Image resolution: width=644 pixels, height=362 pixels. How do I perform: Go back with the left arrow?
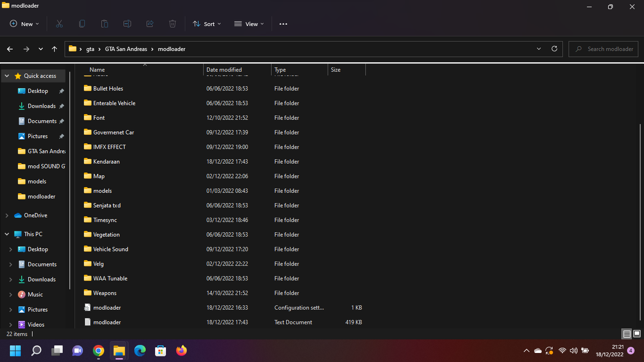coord(10,49)
